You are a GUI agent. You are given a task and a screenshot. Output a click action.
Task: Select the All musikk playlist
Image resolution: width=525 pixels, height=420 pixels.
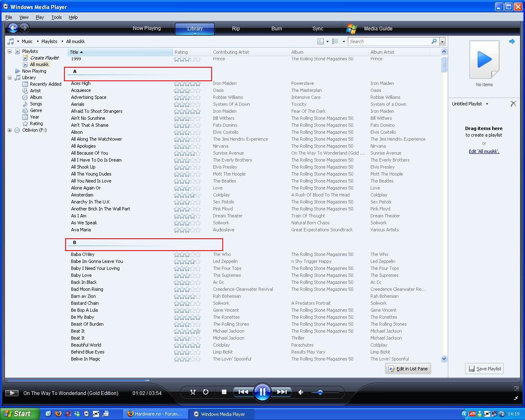pyautogui.click(x=39, y=64)
